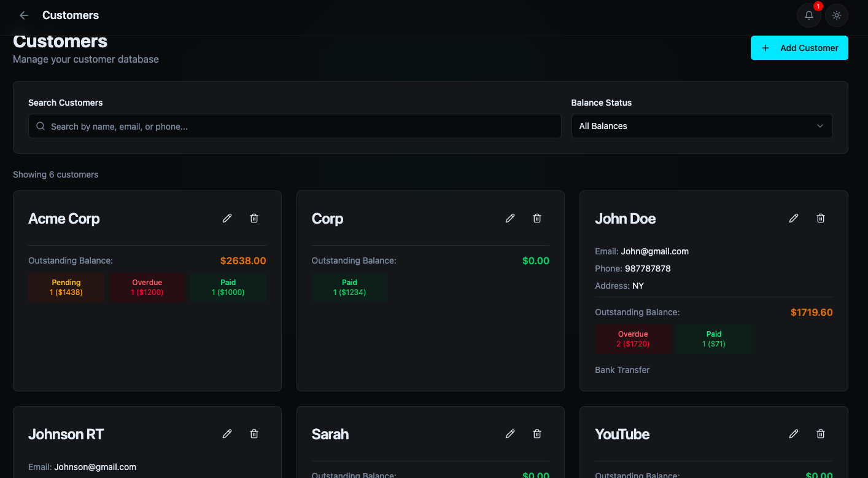This screenshot has height=478, width=868.
Task: Delete the Sarah customer
Action: click(537, 434)
